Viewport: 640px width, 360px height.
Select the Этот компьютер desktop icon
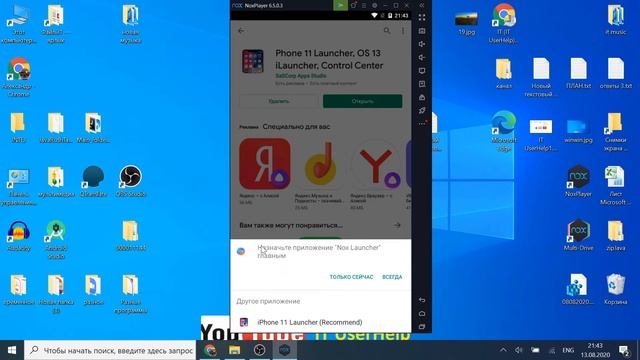tap(18, 23)
